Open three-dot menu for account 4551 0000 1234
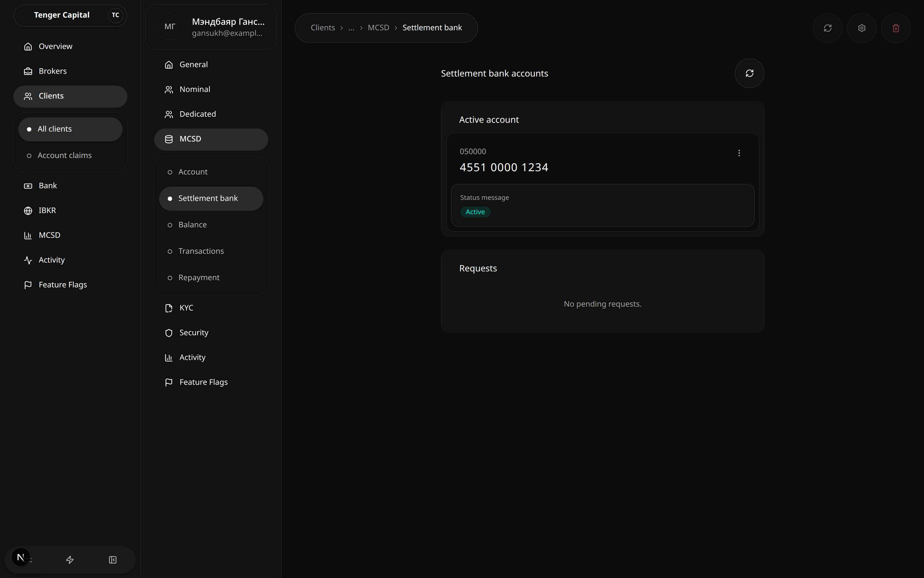Image resolution: width=924 pixels, height=578 pixels. click(x=739, y=153)
